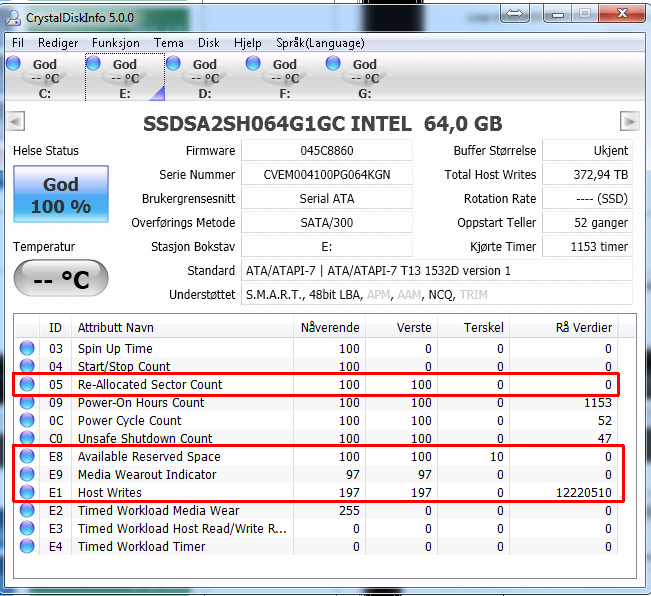This screenshot has width=651, height=596.
Task: Click the Rå Verdier column header
Action: tap(564, 327)
